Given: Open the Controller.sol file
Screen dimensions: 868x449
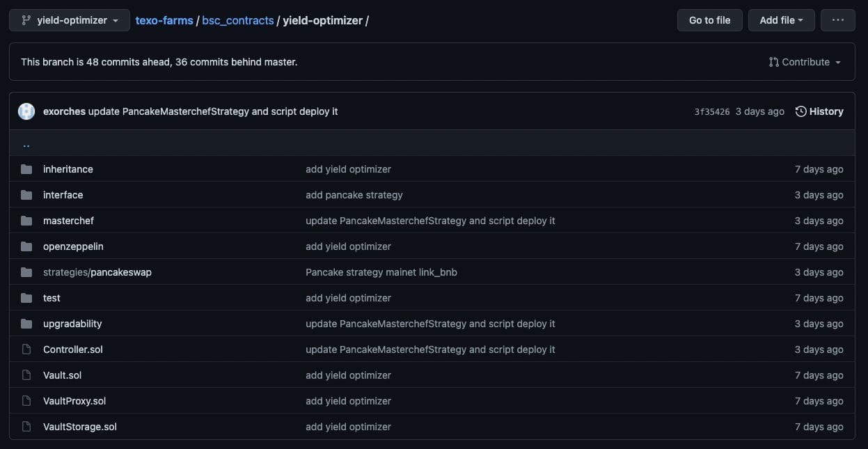Looking at the screenshot, I should click(73, 349).
